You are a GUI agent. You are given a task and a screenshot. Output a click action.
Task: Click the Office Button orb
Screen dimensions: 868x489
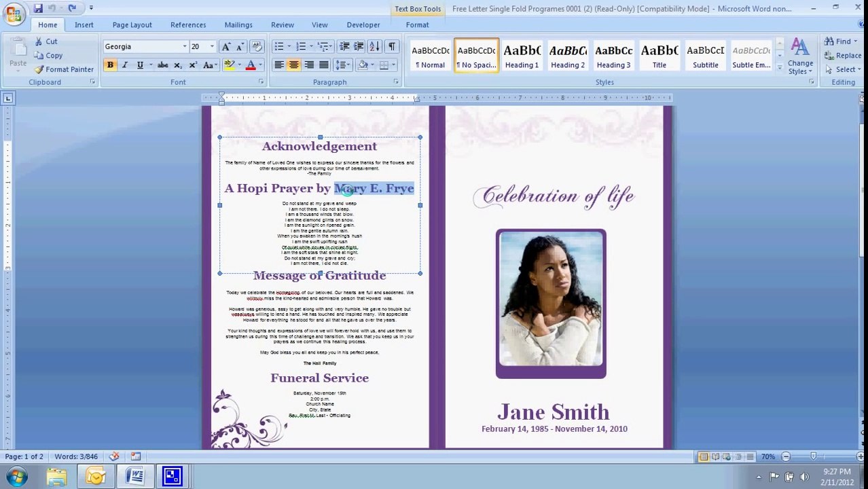coord(13,13)
